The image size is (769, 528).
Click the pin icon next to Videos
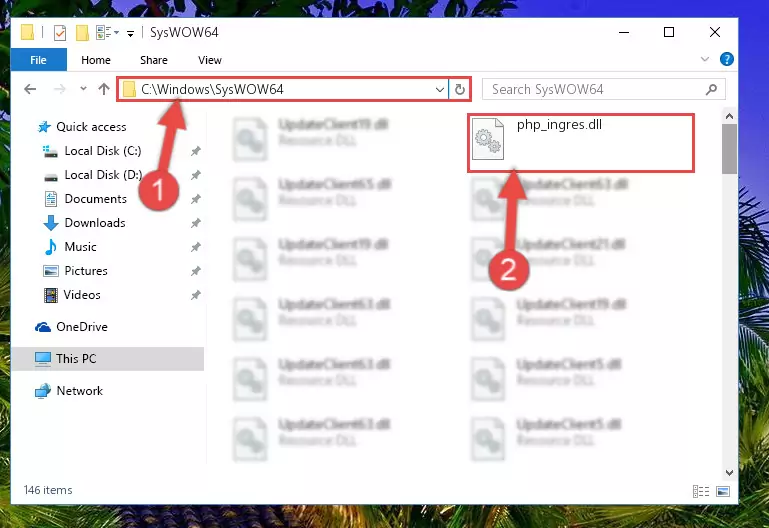196,295
